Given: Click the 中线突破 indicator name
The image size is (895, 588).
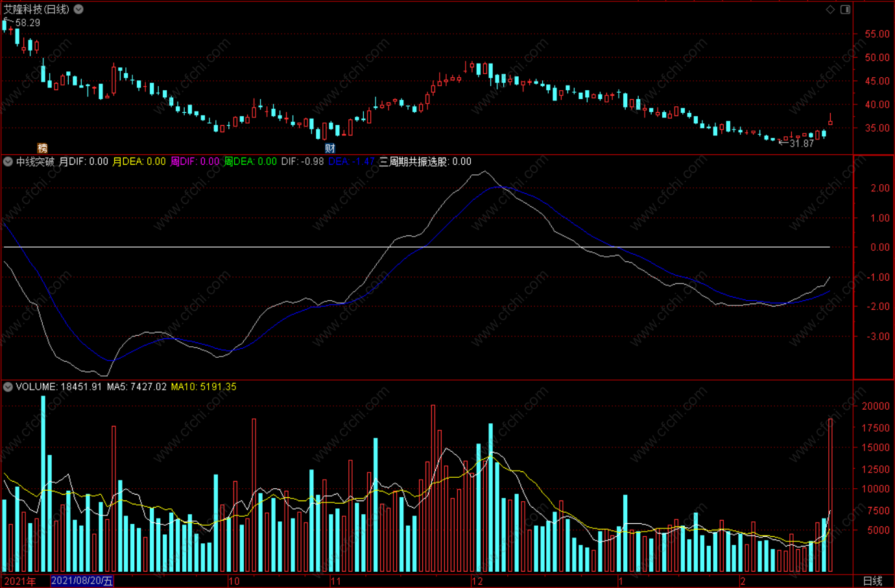Looking at the screenshot, I should coord(35,161).
